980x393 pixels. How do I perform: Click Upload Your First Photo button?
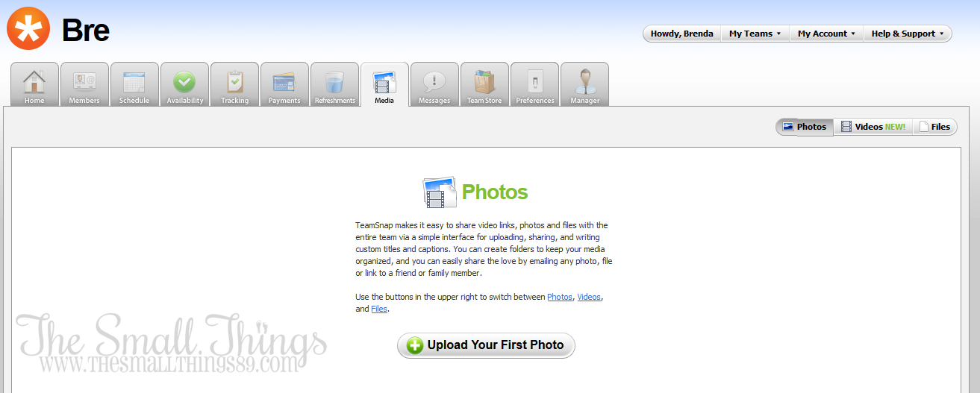[x=486, y=345]
